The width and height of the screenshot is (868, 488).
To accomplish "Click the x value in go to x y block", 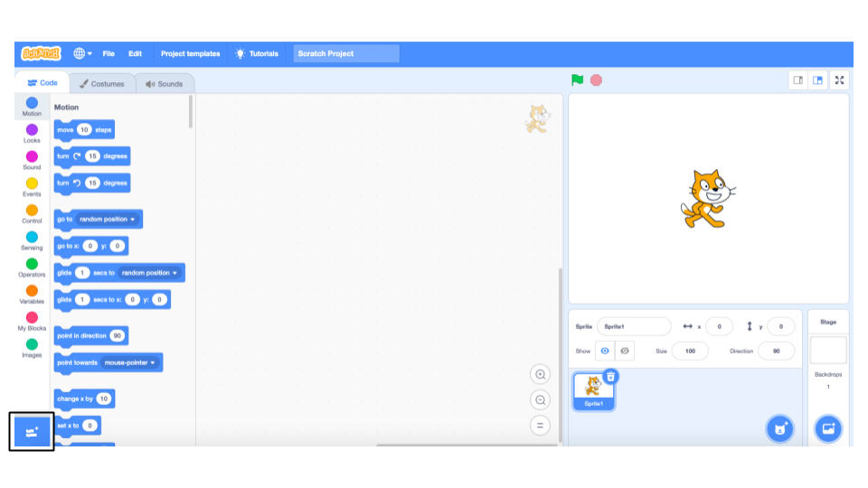I will [90, 246].
